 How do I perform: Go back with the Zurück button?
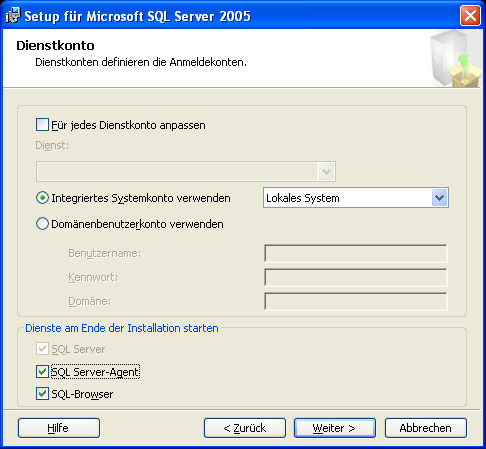pos(245,428)
